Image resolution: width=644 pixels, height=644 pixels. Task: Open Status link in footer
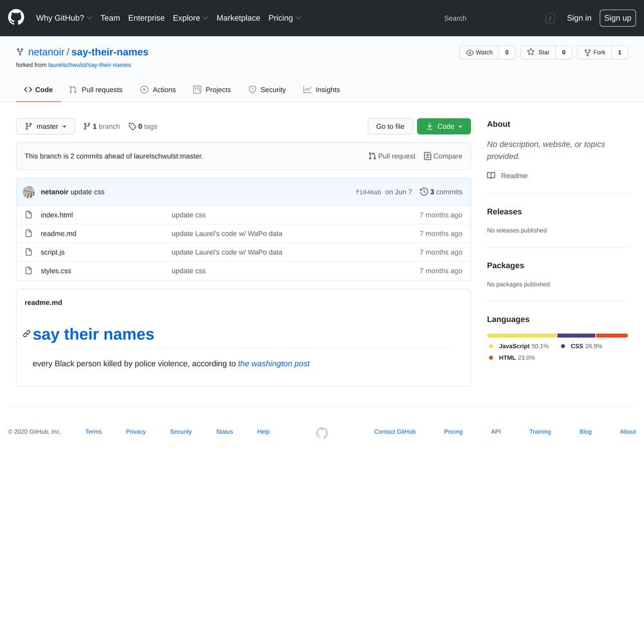tap(224, 431)
